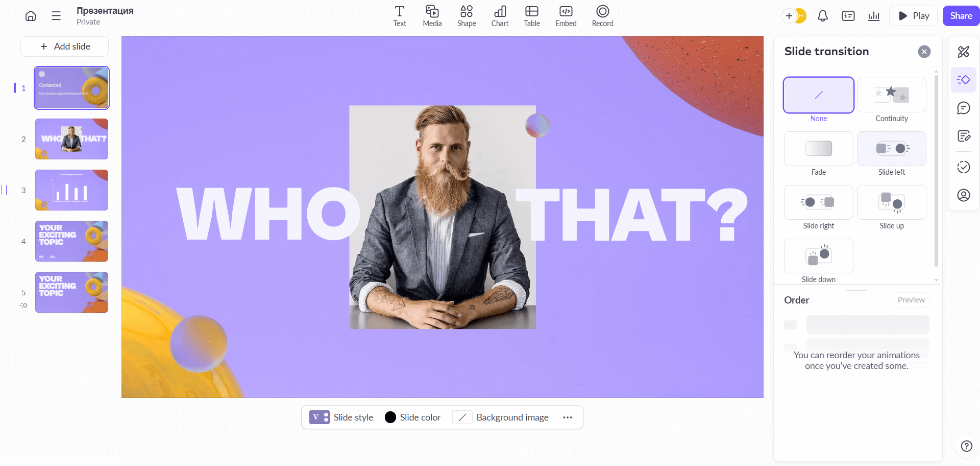Choose the Slide left transition
The image size is (980, 466).
click(x=892, y=149)
